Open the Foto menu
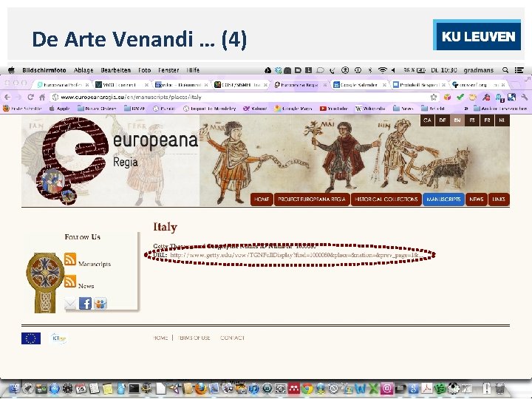 click(145, 70)
